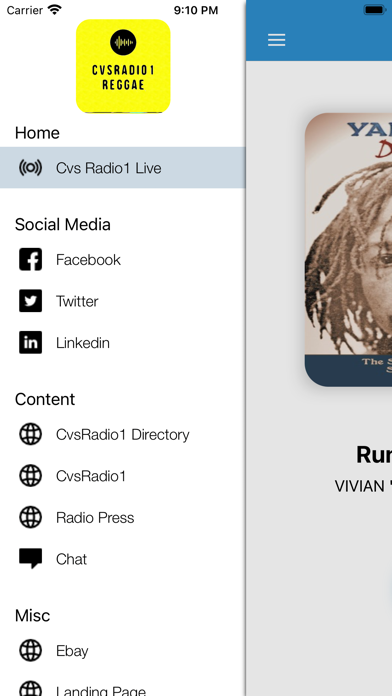Screen dimensions: 392x696
Task: Click the globe icon beside CvsRadio1 Directory
Action: click(x=30, y=434)
